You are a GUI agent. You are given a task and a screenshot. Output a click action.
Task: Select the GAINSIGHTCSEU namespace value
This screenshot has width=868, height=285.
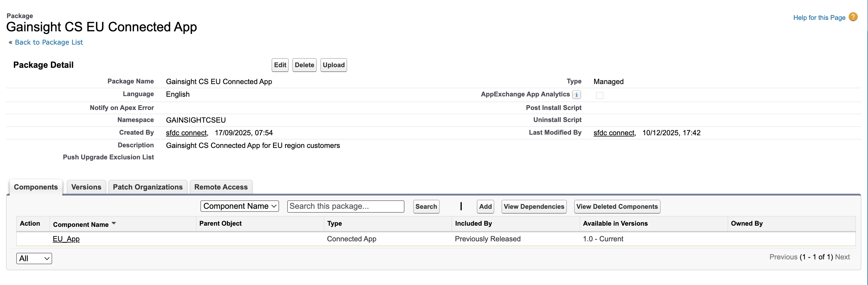click(x=196, y=120)
